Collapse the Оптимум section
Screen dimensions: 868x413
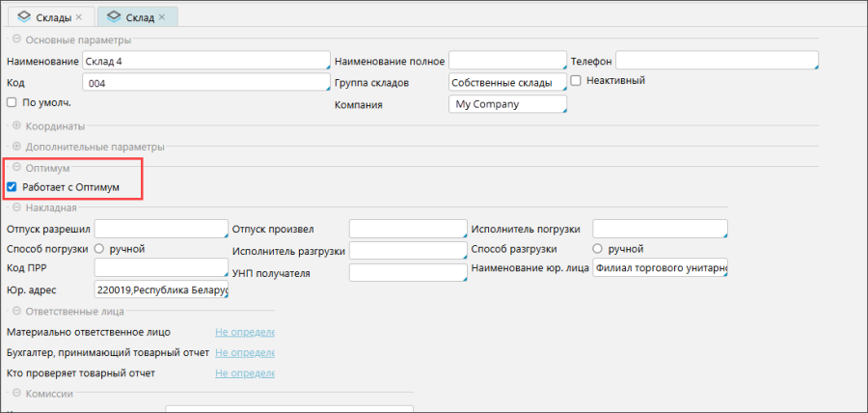[16, 168]
